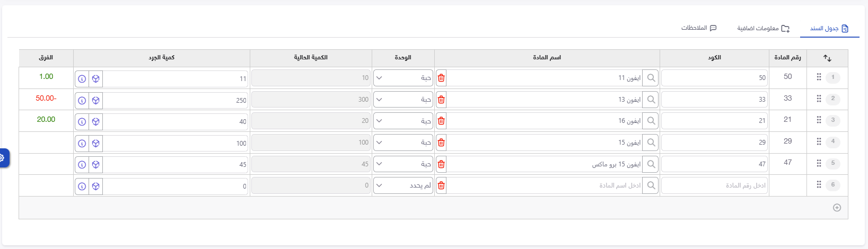Click code field containing 33
The height and width of the screenshot is (249, 868).
coord(714,100)
